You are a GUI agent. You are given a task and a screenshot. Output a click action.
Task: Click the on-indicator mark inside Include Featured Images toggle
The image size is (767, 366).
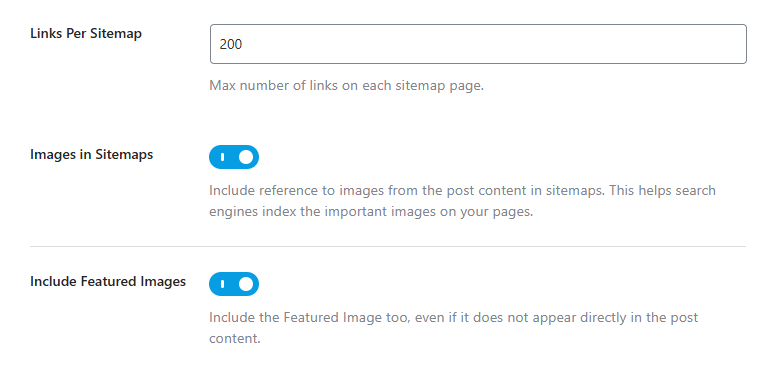(x=223, y=284)
